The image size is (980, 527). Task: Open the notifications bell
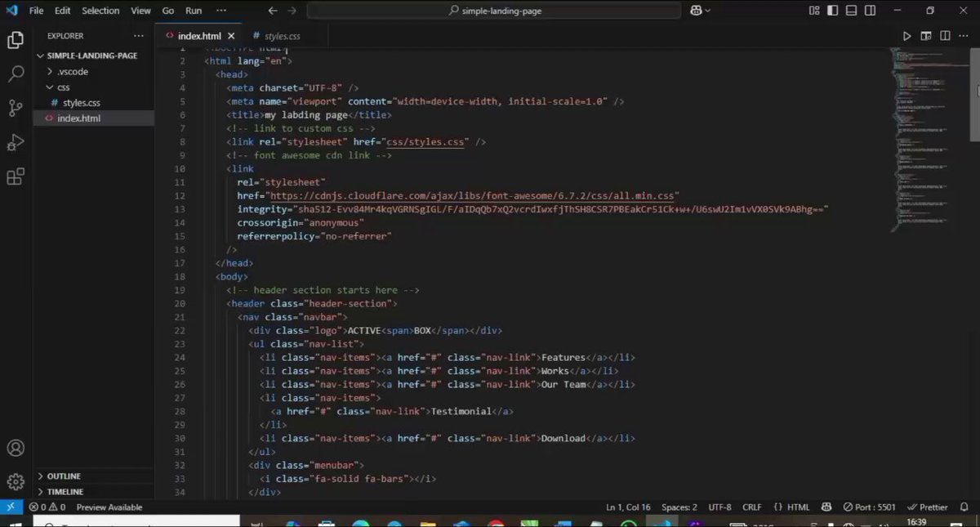[x=964, y=507]
